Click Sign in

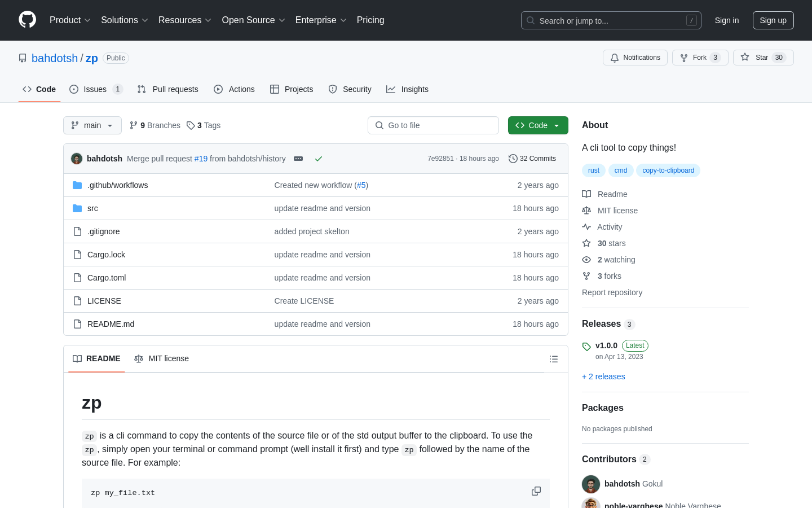click(726, 20)
